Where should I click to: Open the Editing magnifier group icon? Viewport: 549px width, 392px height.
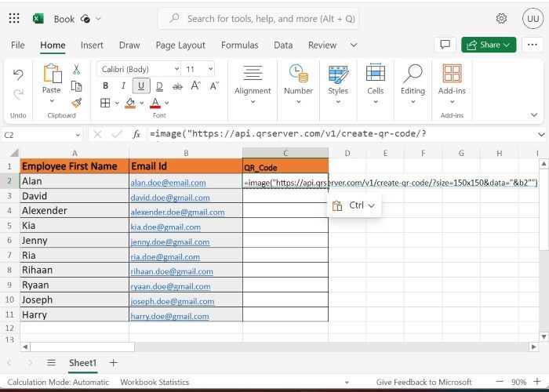413,73
